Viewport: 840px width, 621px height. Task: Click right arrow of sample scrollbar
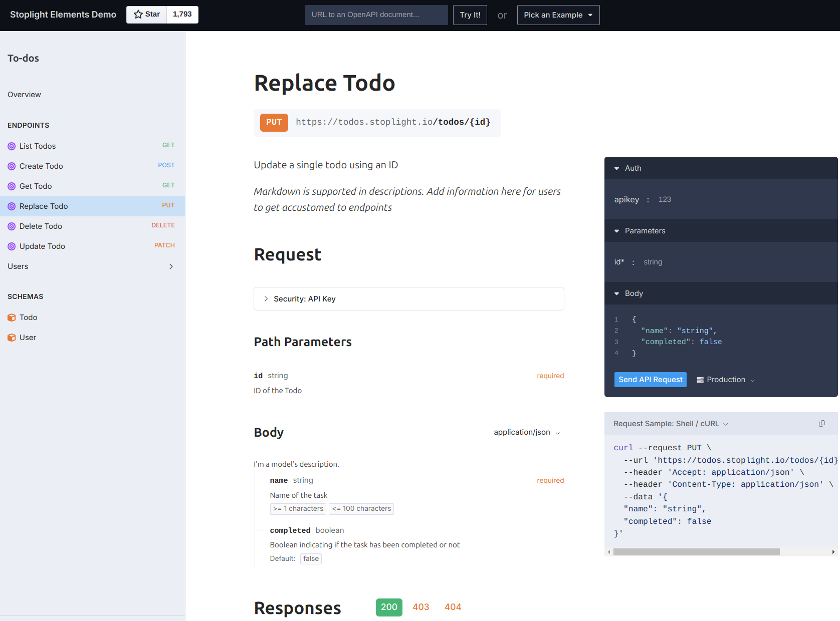(833, 552)
